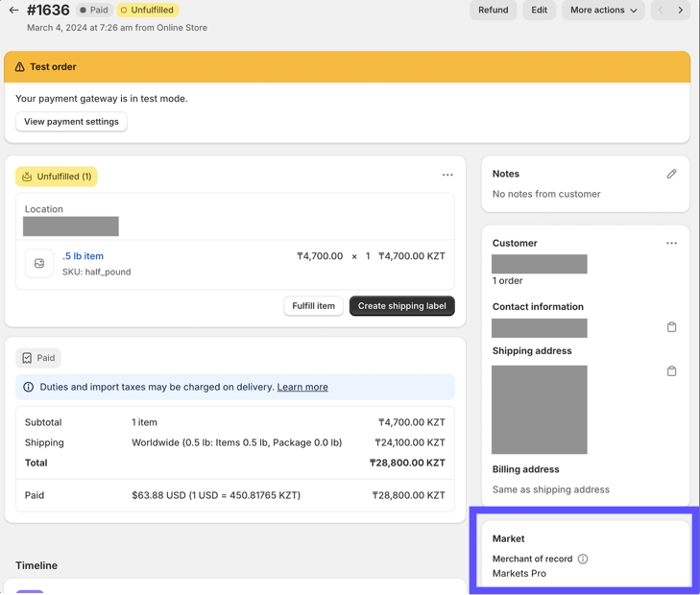Click Create shipping label button

(401, 306)
